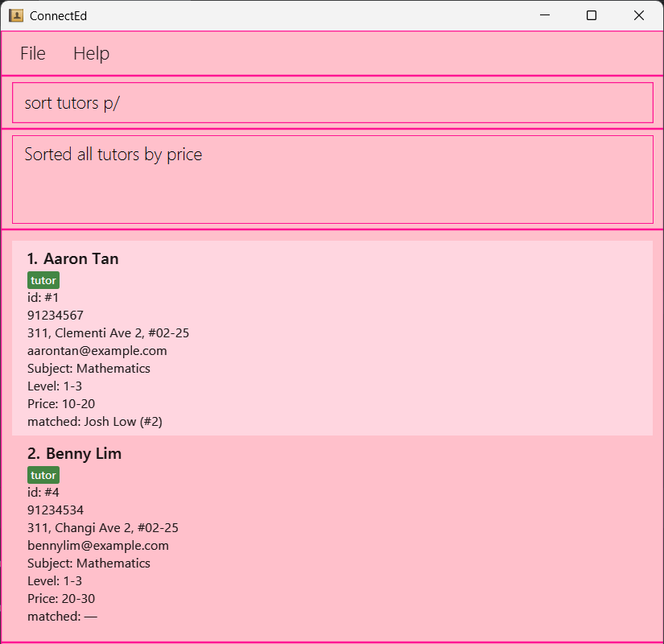Click Aaron Tan's Price: 10-20 line

coord(61,404)
